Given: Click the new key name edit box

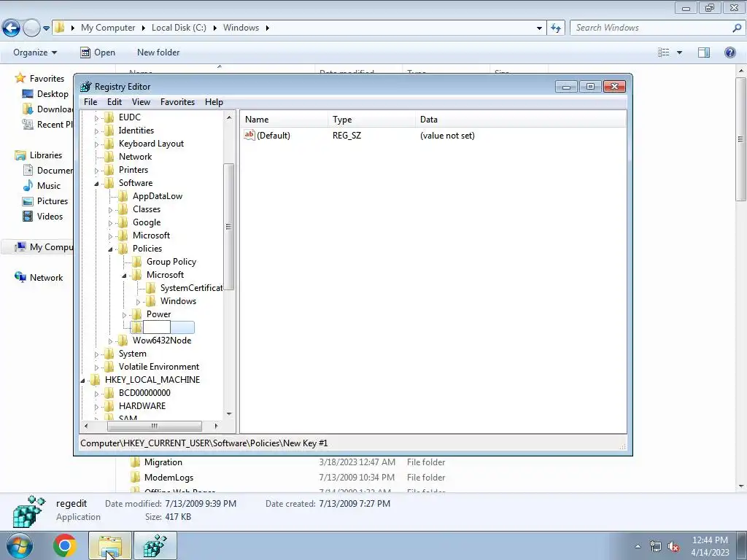Looking at the screenshot, I should [157, 327].
